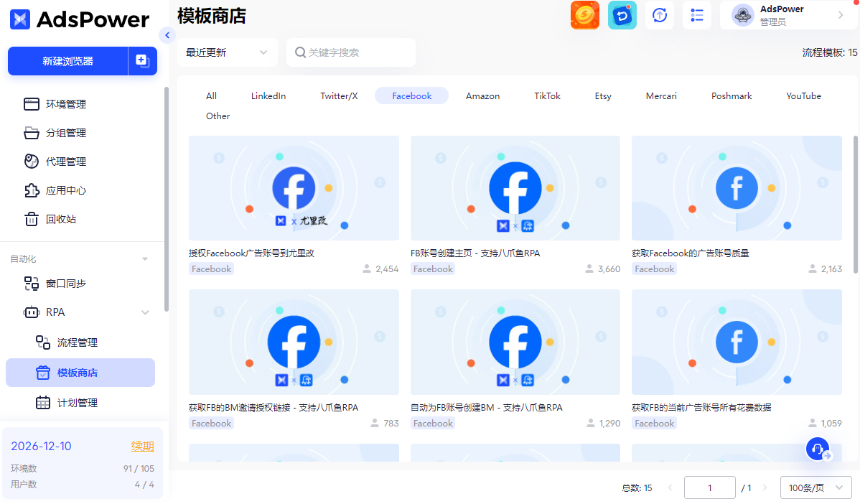Click the 续期 renewal link
860x504 pixels.
click(x=143, y=447)
